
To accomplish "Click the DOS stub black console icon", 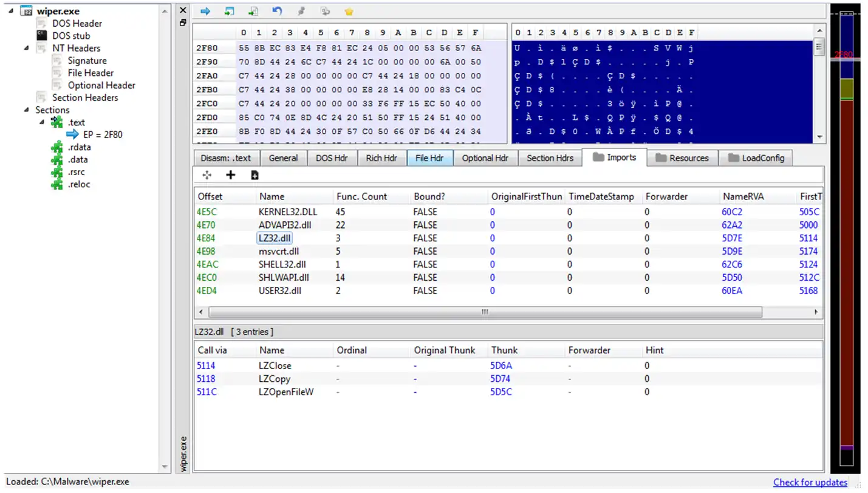I will (41, 36).
